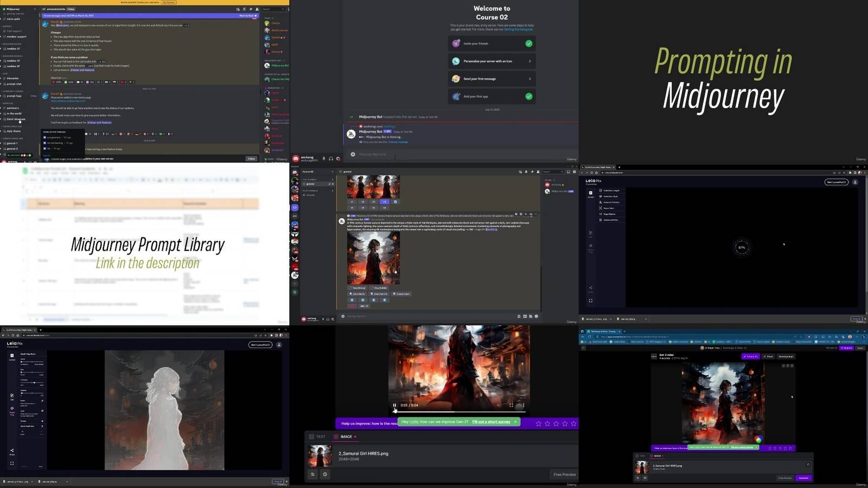Screen dimensions: 868x488
Task: Mute microphone in the Welcome to Course 02 window
Action: pyautogui.click(x=324, y=159)
